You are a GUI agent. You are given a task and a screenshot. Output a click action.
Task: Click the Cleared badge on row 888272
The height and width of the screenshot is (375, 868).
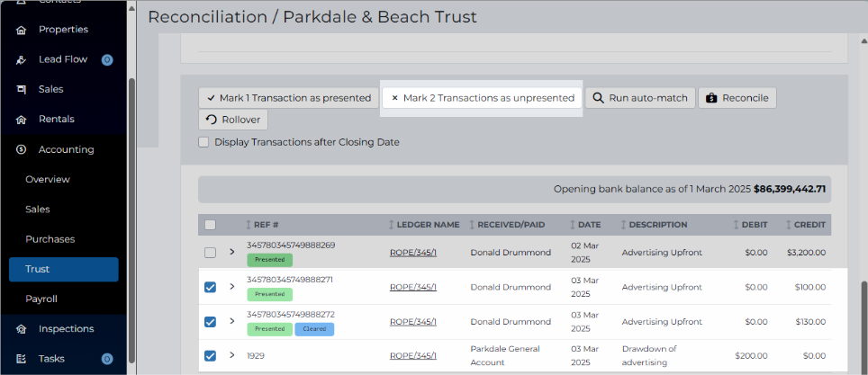314,328
